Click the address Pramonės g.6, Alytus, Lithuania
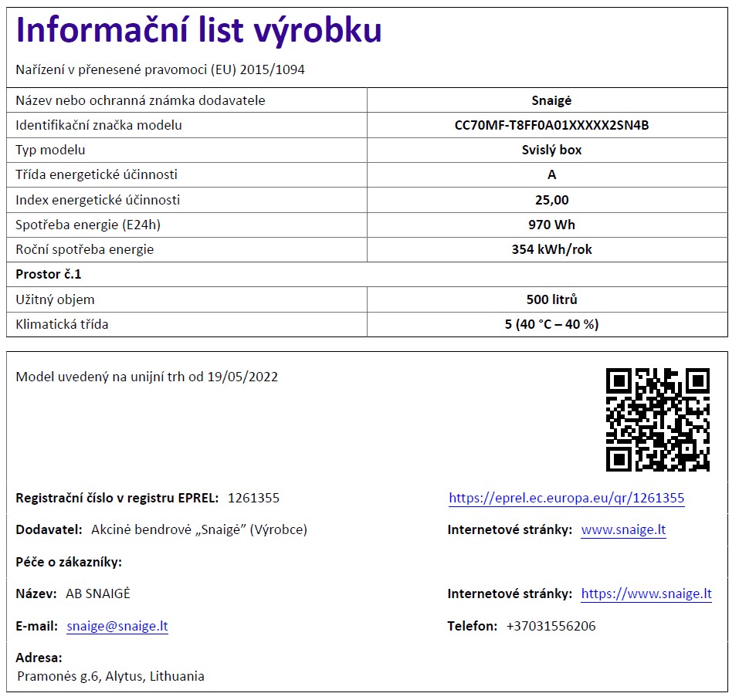 point(110,676)
